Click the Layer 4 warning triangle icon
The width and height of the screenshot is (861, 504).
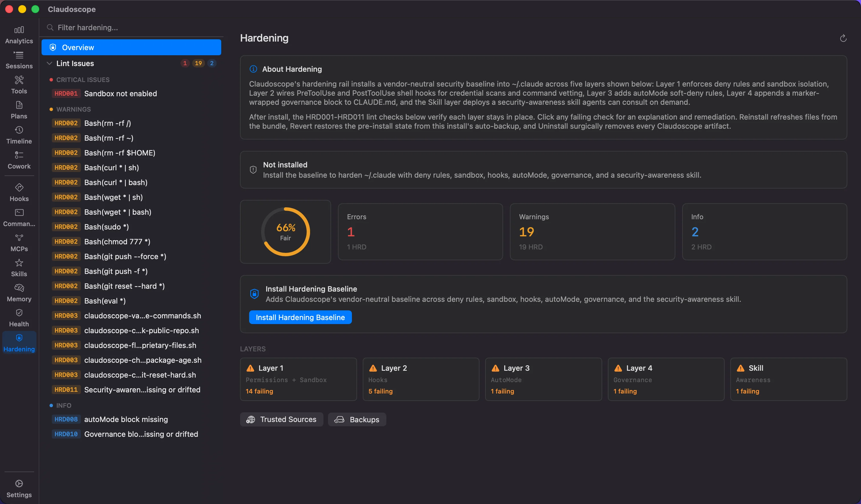coord(618,368)
